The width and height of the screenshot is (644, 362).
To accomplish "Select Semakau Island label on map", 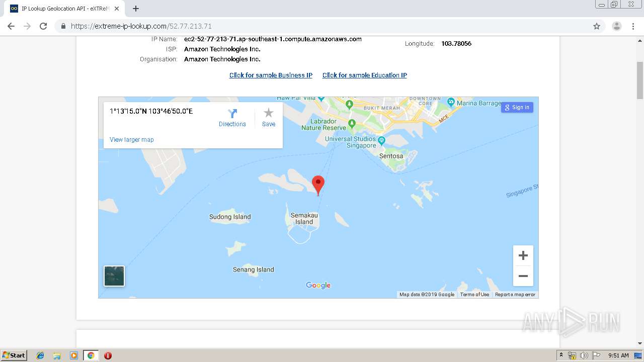I will point(304,218).
